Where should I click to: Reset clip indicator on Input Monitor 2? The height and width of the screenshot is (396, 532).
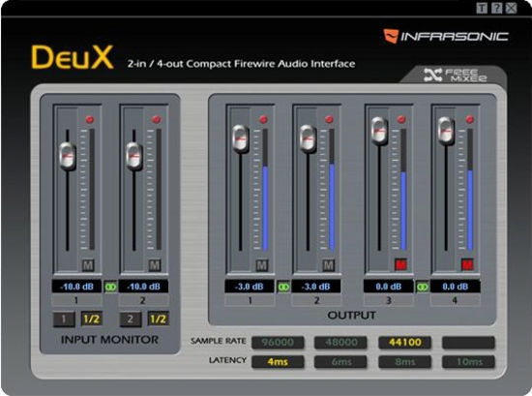coord(157,119)
